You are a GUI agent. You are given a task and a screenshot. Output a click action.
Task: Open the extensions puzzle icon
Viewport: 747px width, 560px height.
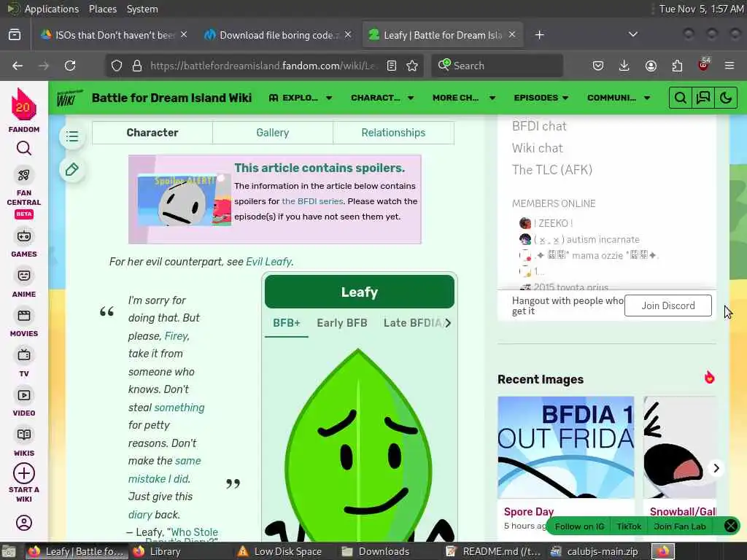click(x=677, y=66)
